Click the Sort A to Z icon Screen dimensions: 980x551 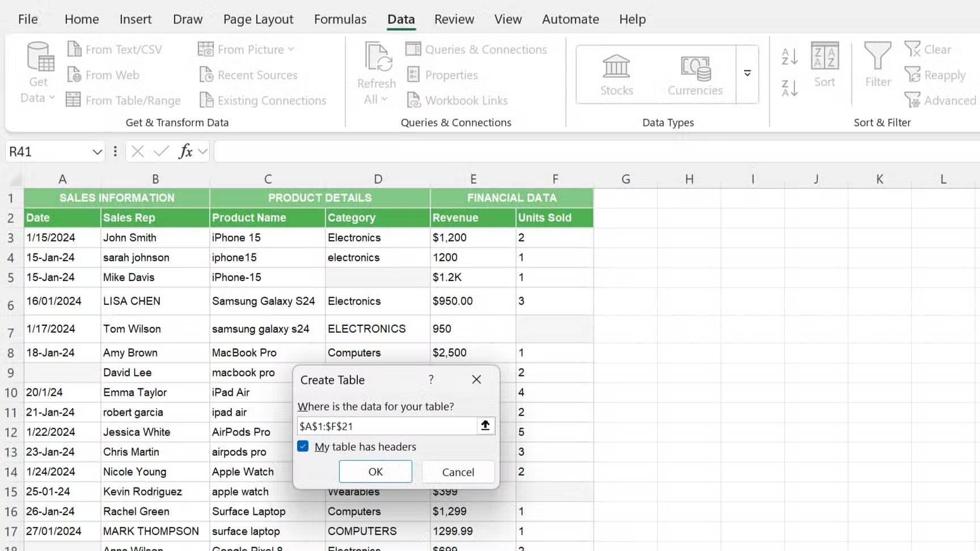(789, 57)
